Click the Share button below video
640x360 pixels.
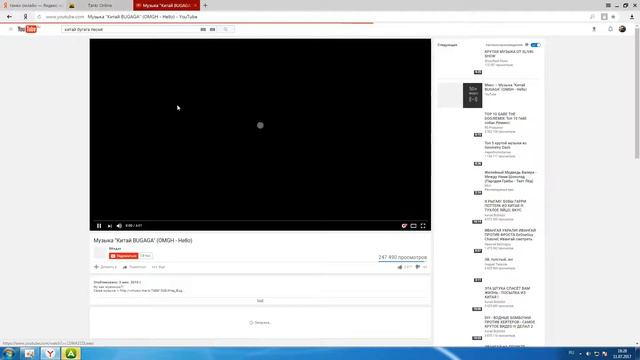[134, 267]
